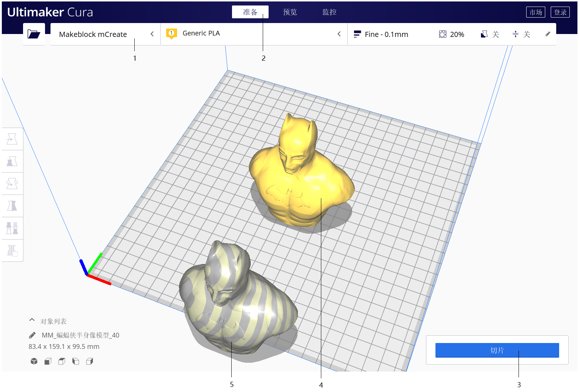Viewport: 580px width, 392px height.
Task: Switch to 3D perspective view cube icon
Action: click(34, 361)
